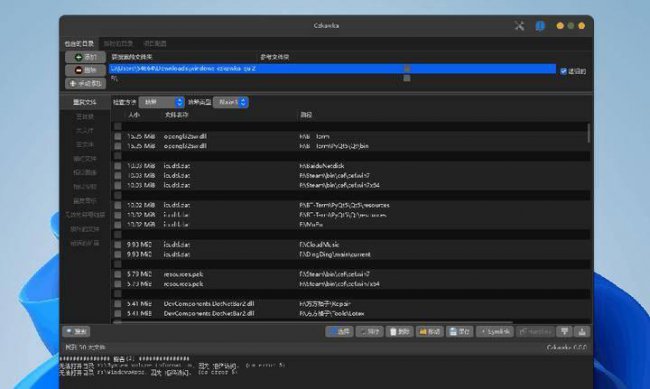Screen dimensions: 650x389
Task: Open Czkawka settings wrench icon
Action: point(519,26)
